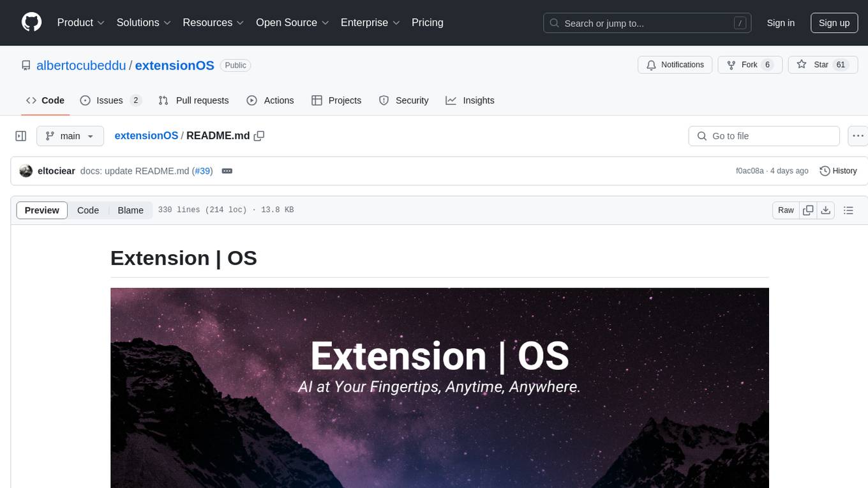Open Raw file view
Screen dimensions: 868x488
click(786, 210)
